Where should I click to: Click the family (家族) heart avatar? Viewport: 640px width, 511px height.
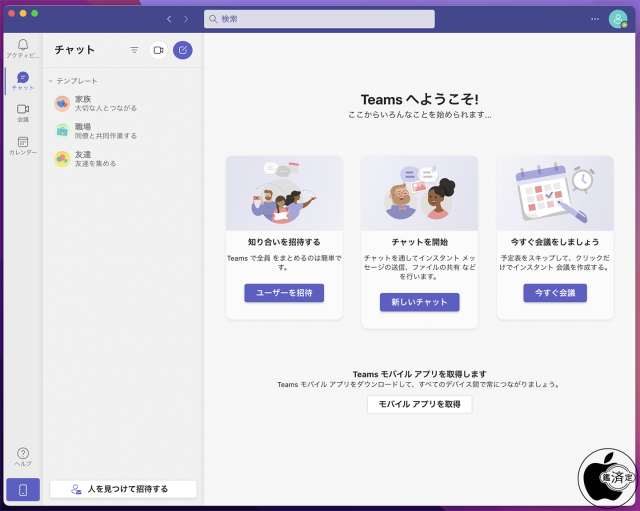(62, 104)
